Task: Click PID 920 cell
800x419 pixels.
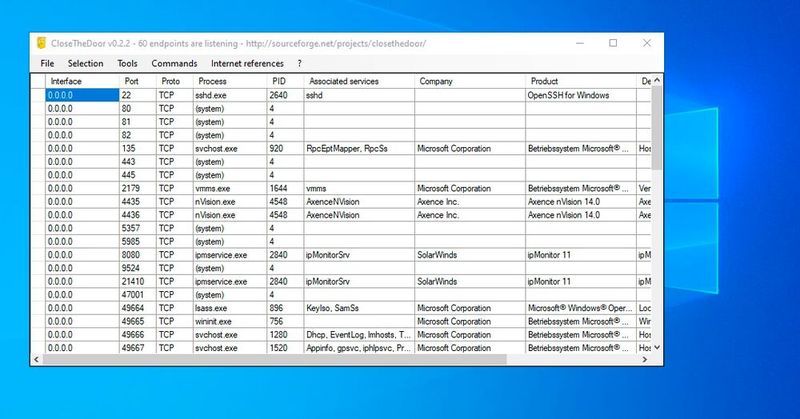Action: tap(285, 149)
